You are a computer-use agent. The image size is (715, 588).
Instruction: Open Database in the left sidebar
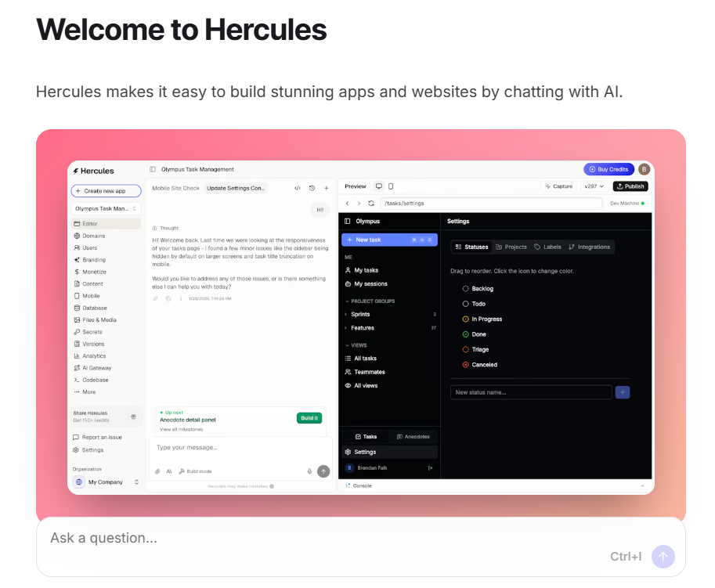[x=94, y=308]
